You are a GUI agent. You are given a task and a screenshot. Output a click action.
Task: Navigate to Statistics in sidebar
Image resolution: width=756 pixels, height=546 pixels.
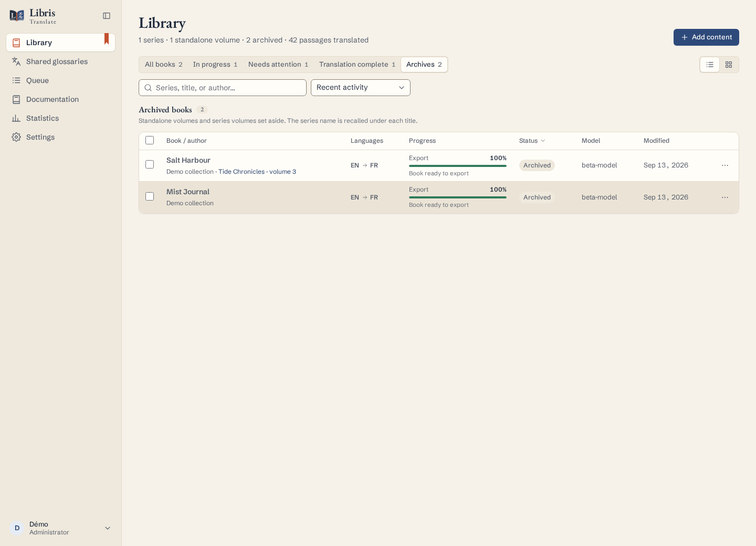tap(61, 118)
